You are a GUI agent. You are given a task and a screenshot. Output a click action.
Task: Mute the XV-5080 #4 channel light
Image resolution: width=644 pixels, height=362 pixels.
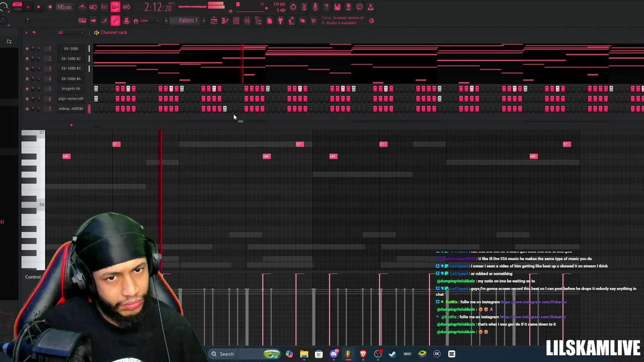tap(27, 79)
